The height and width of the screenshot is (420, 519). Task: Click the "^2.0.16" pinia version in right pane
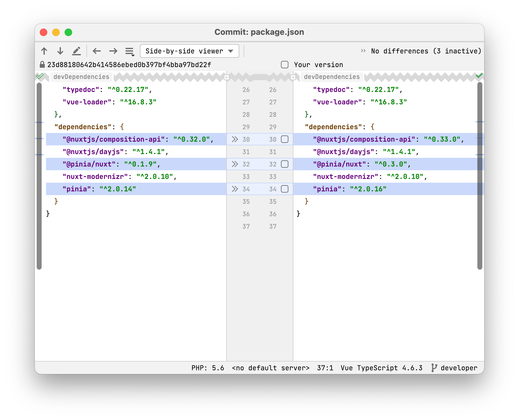[368, 189]
